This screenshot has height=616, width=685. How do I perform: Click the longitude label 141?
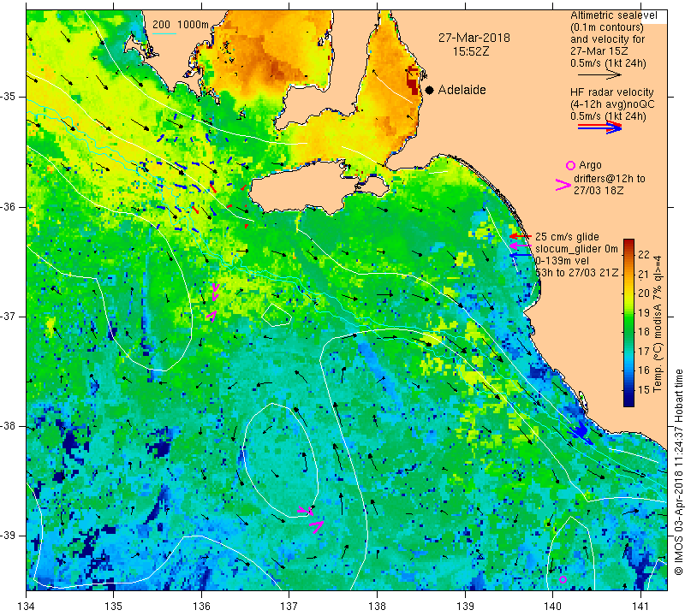coord(640,607)
